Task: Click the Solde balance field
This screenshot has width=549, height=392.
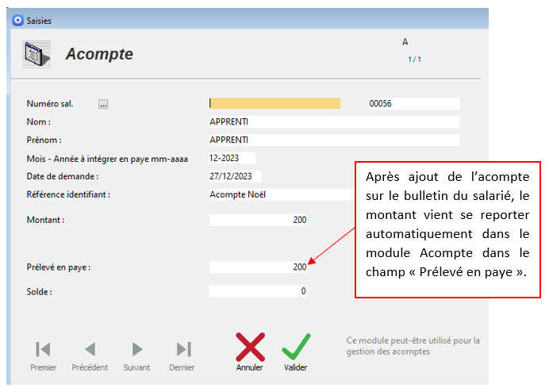Action: [258, 291]
